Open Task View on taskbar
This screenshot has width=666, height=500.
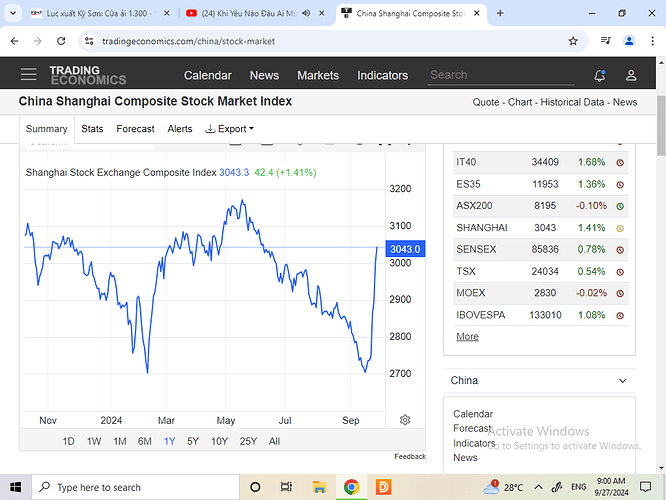(286, 487)
